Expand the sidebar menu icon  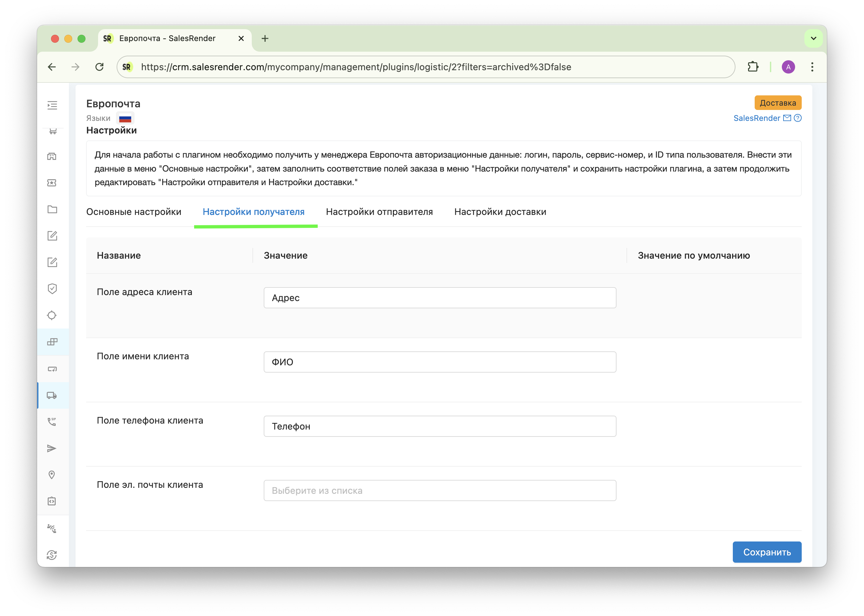point(52,105)
